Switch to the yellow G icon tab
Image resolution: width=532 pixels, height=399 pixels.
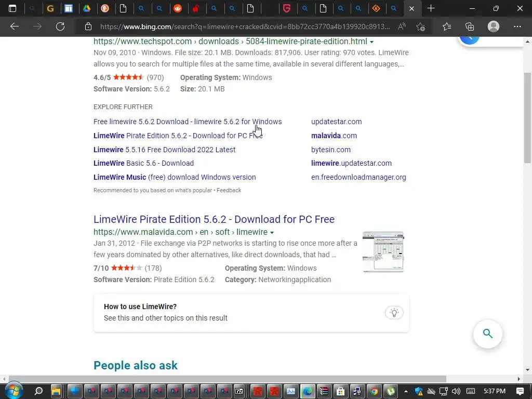pyautogui.click(x=50, y=8)
